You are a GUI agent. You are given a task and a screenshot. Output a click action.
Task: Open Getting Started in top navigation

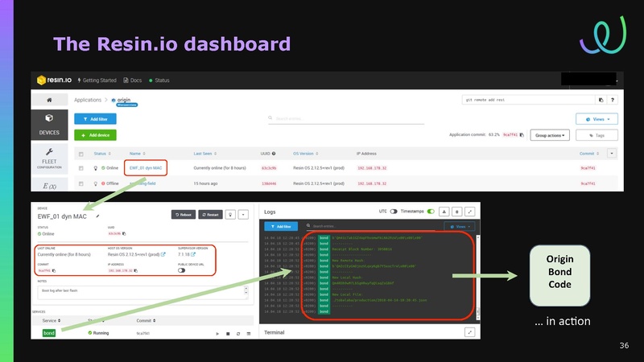(x=97, y=80)
